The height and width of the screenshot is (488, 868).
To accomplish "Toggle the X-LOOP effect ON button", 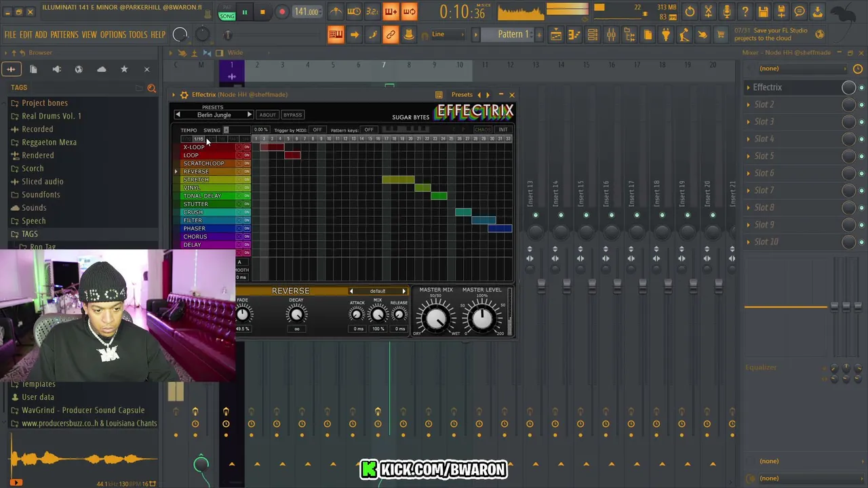I will pyautogui.click(x=246, y=147).
